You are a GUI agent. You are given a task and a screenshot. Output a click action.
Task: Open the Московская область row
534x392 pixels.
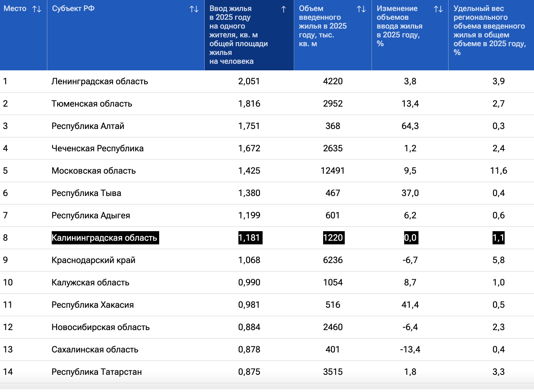tap(94, 171)
